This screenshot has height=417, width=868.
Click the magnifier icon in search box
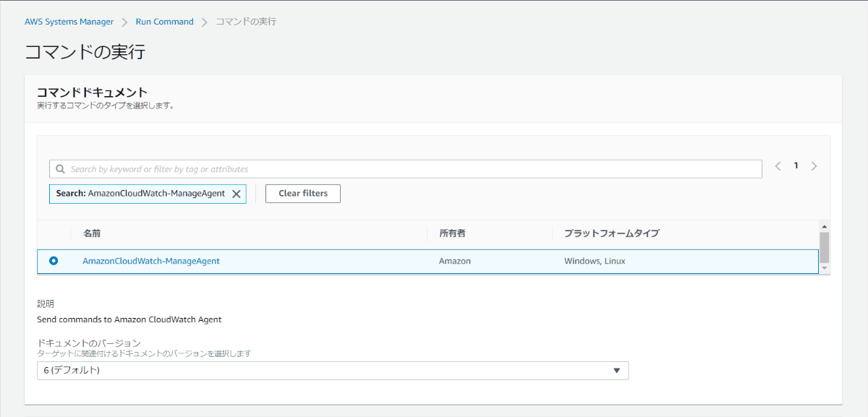point(60,169)
